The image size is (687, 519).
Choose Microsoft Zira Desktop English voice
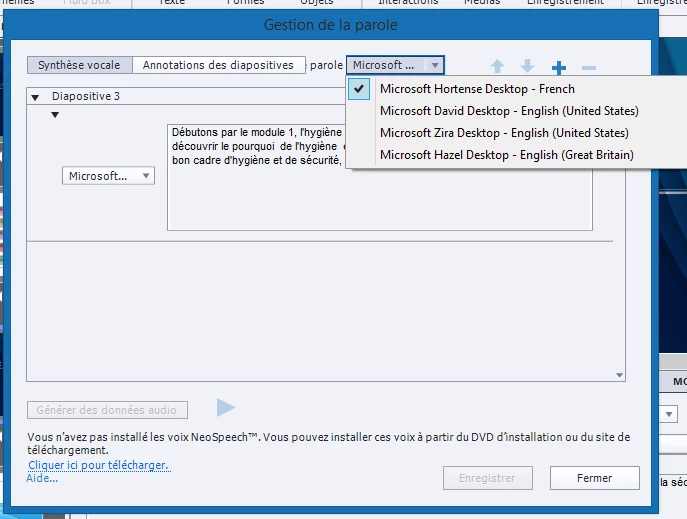[504, 133]
